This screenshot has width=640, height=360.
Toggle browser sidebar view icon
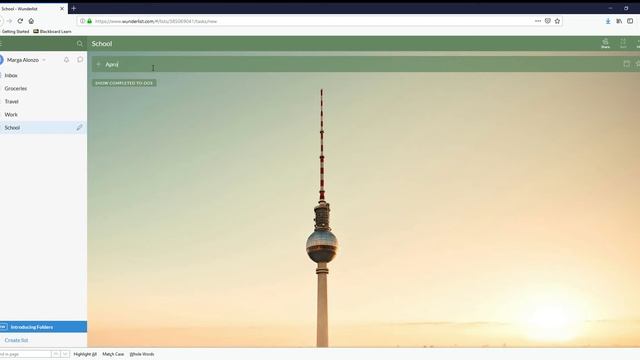630,21
